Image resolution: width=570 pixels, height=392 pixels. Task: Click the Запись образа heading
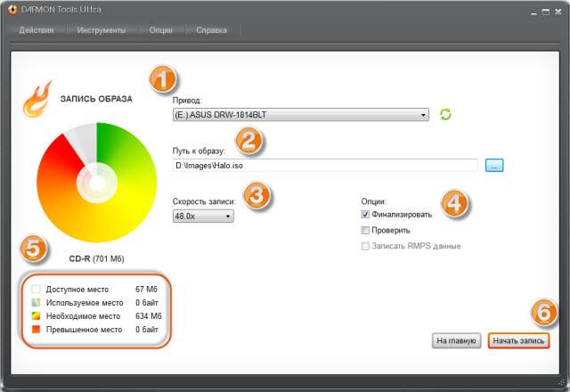point(96,99)
